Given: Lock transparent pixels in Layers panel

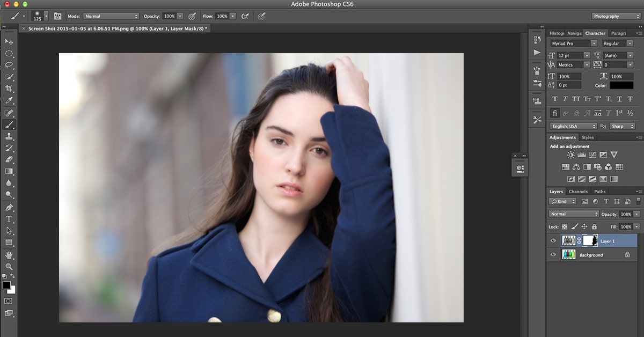Looking at the screenshot, I should pos(565,227).
